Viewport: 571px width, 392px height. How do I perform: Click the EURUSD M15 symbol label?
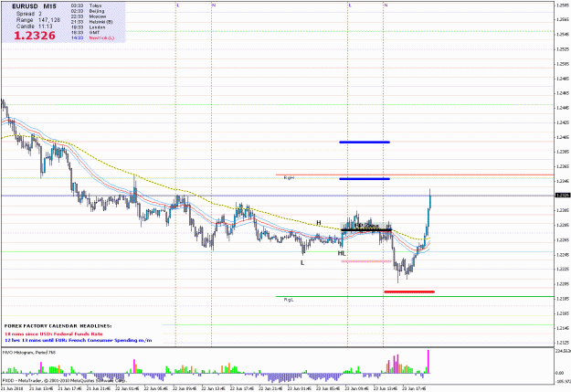tap(34, 6)
